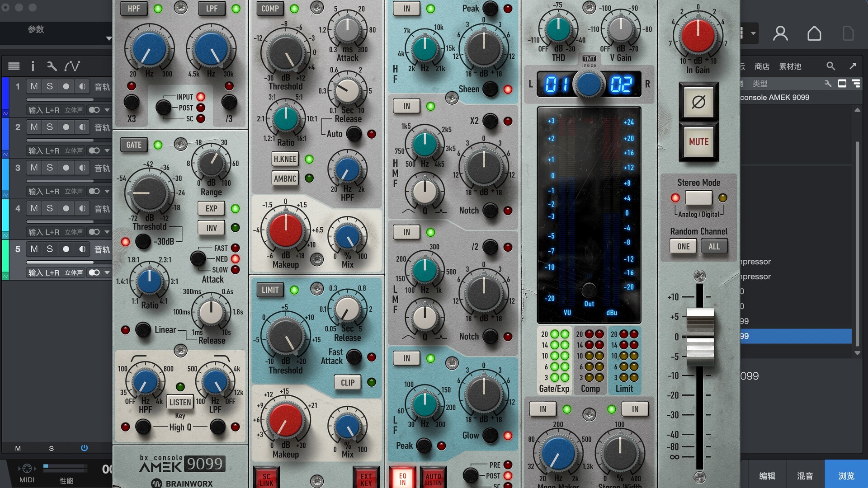
Task: Toggle the HPF filter on/off button
Action: coord(134,9)
